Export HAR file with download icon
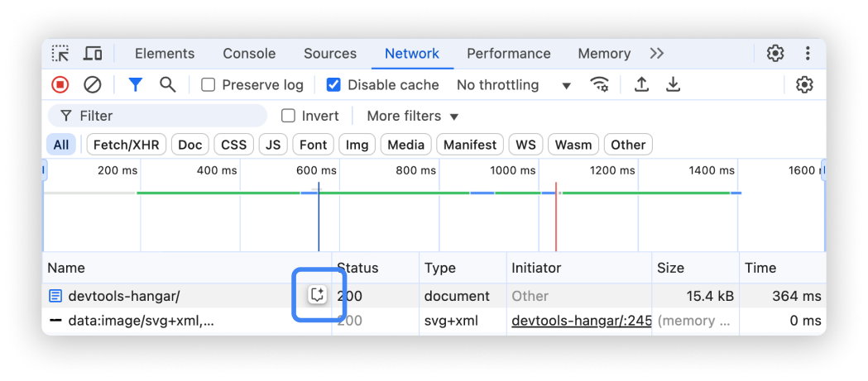Image resolution: width=868 pixels, height=381 pixels. click(x=674, y=85)
